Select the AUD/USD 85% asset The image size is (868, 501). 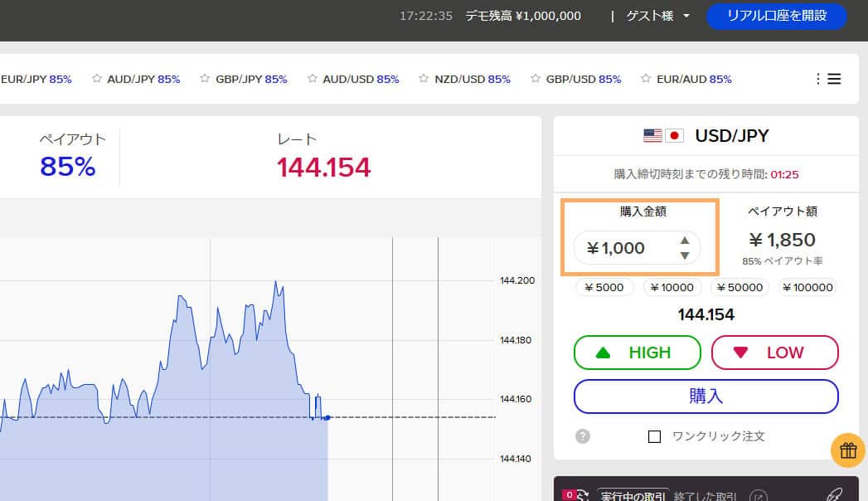361,79
